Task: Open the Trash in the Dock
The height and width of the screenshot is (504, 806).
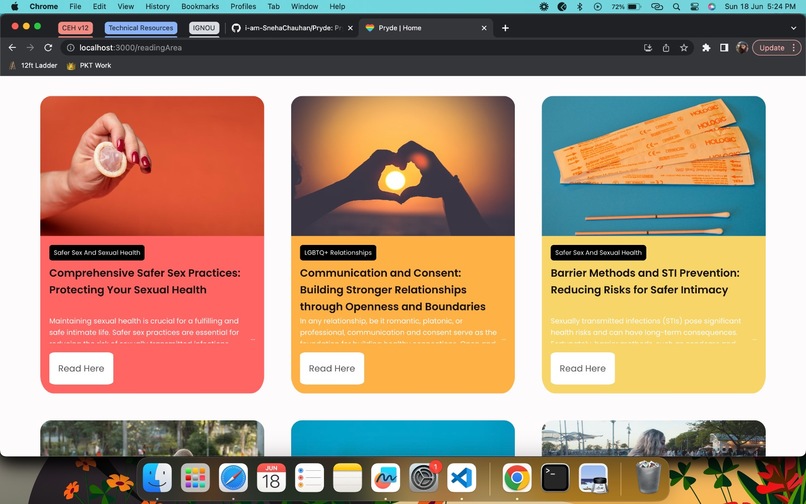Action: [648, 478]
